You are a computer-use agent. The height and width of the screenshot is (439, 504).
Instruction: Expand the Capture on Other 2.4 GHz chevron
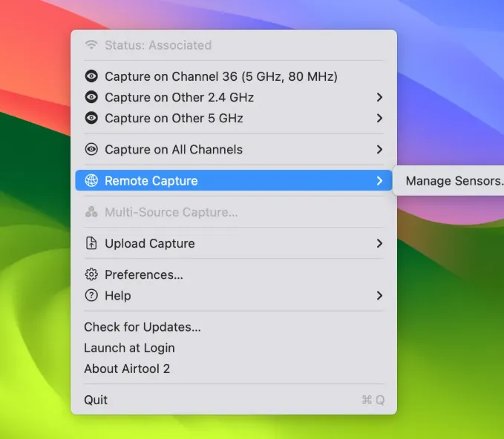(x=379, y=97)
